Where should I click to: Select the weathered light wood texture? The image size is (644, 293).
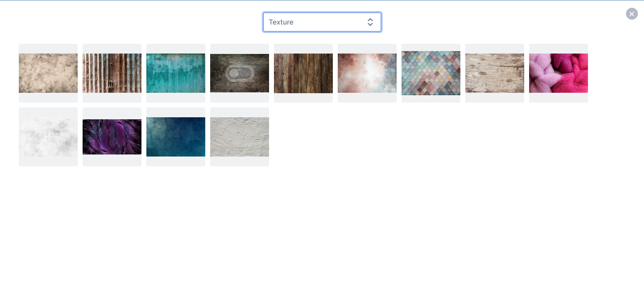point(495,73)
